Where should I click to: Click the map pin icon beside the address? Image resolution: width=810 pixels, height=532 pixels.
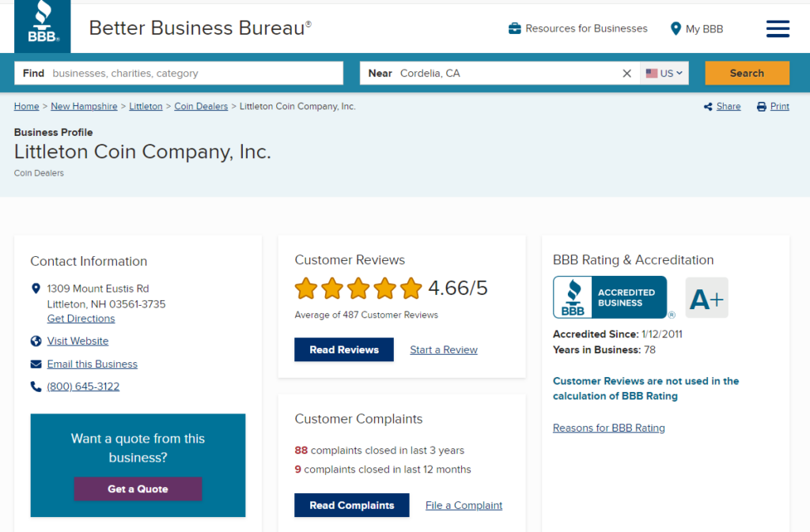[36, 289]
